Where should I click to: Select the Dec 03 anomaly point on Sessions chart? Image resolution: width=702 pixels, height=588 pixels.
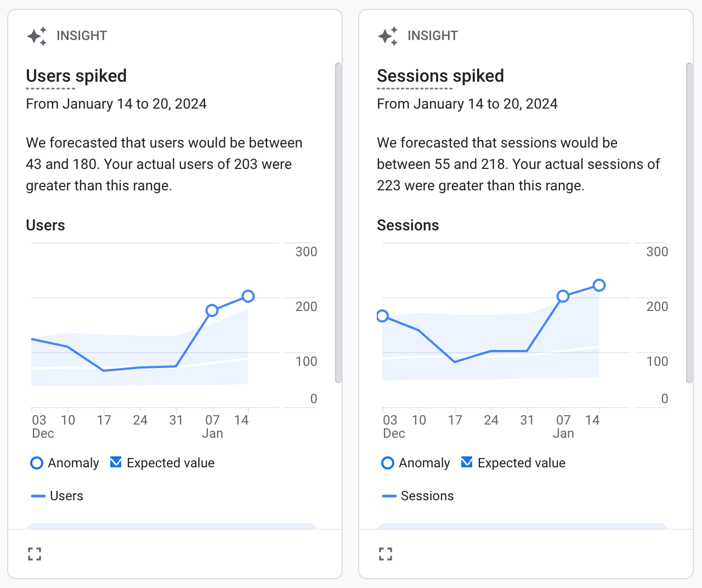(x=383, y=316)
